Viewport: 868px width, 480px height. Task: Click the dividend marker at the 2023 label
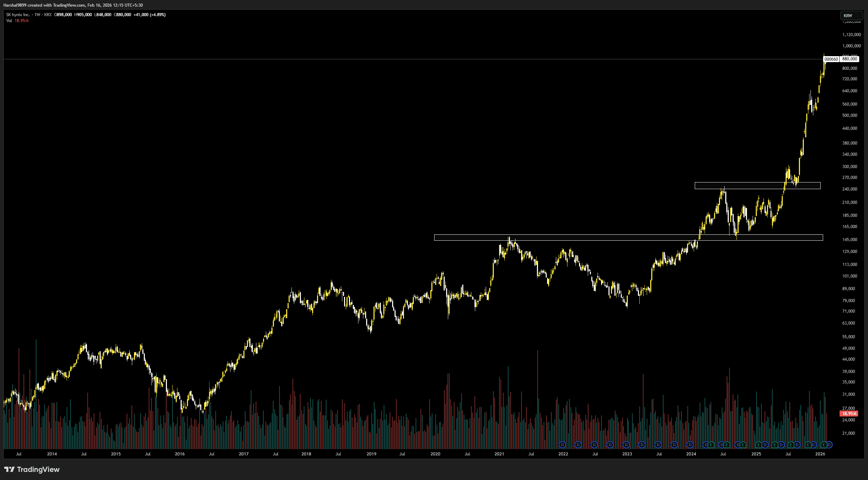click(x=626, y=445)
